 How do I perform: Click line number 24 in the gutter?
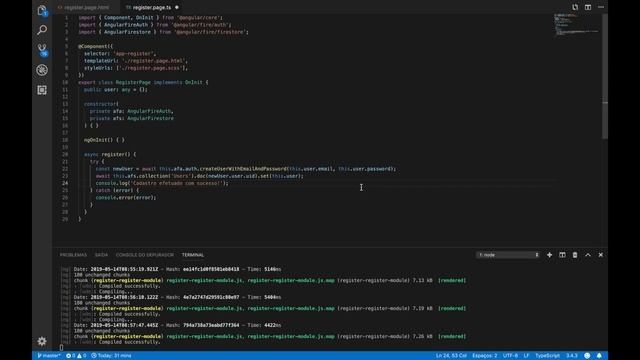(65, 183)
